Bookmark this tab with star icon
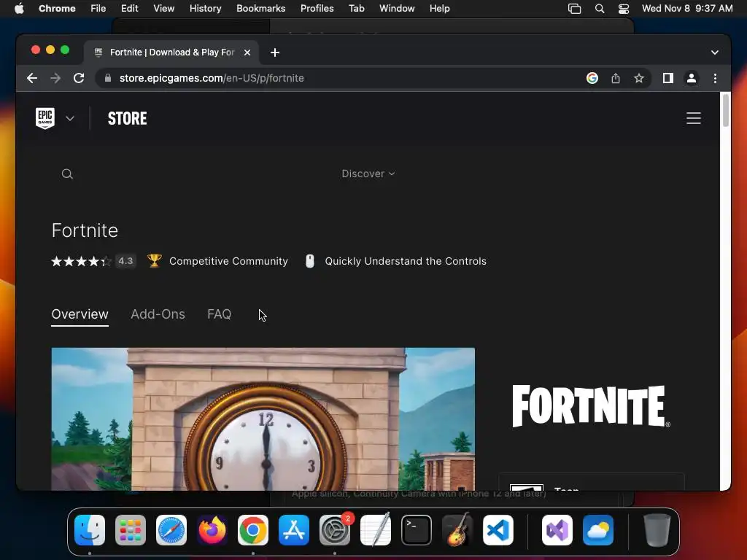Image resolution: width=747 pixels, height=560 pixels. click(639, 78)
